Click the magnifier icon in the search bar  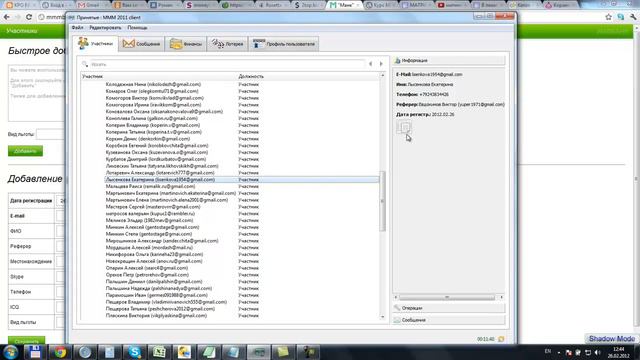(85, 64)
